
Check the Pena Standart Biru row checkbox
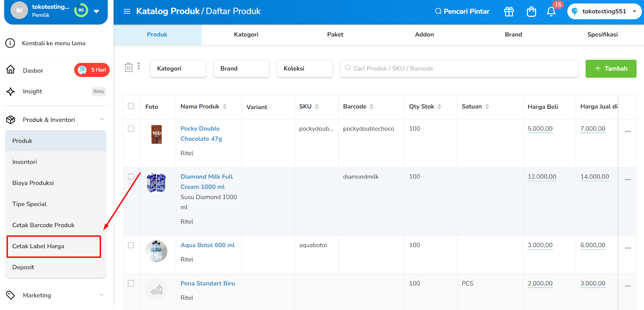131,283
